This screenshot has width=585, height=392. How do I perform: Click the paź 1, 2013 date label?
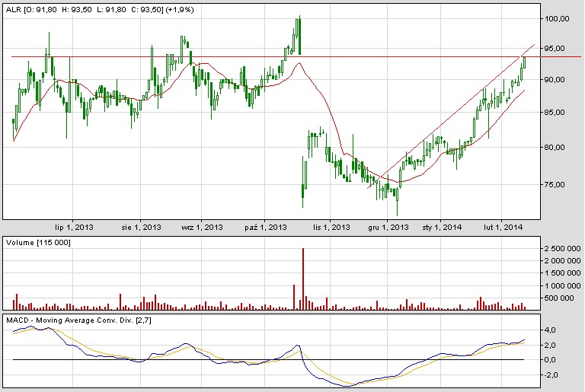pyautogui.click(x=266, y=227)
